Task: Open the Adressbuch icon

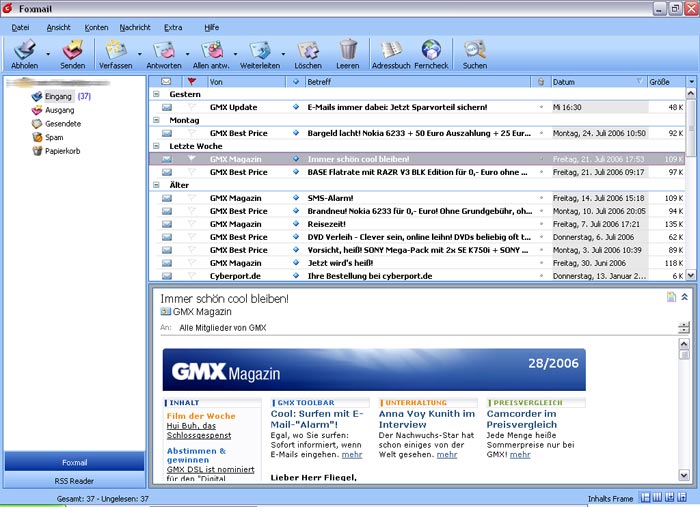Action: [x=391, y=50]
